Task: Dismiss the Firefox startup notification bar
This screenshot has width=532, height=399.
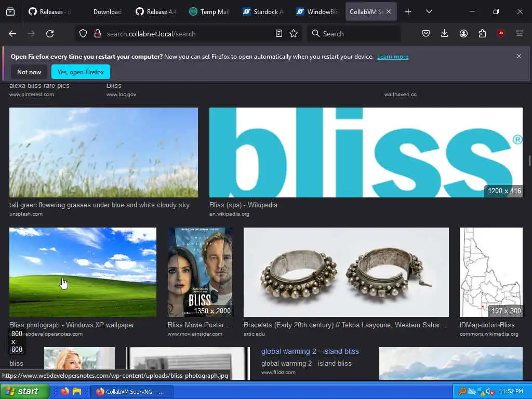Action: (519, 56)
